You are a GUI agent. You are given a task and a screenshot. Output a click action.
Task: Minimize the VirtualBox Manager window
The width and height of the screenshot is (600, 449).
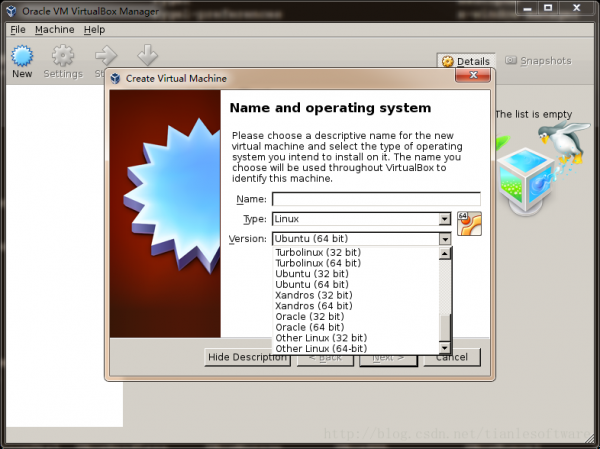tap(528, 8)
